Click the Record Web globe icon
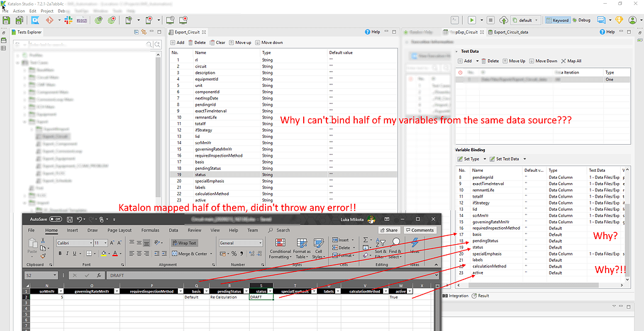The width and height of the screenshot is (644, 331). tap(111, 20)
